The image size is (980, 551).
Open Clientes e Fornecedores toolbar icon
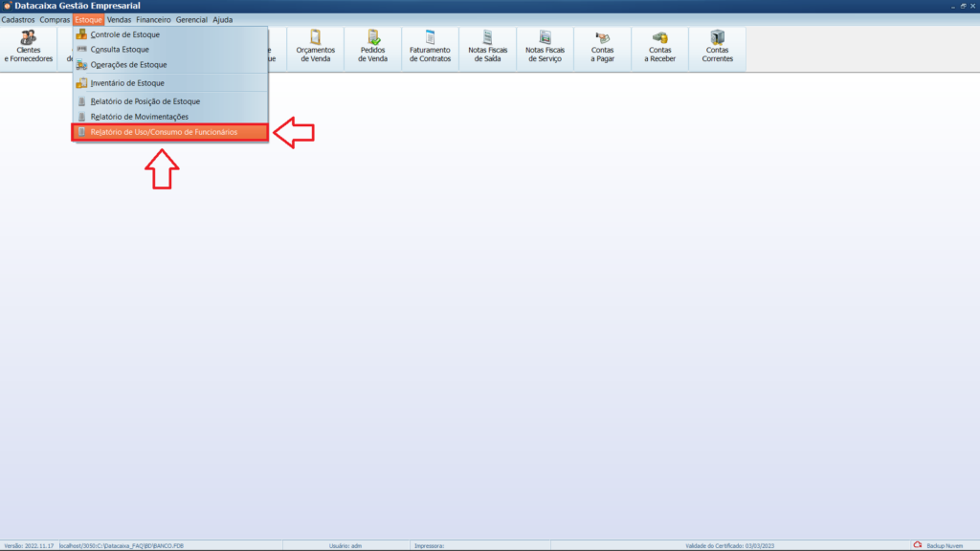point(29,46)
